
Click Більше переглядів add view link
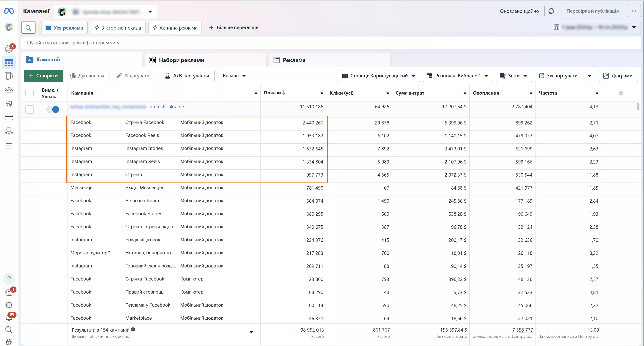234,27
